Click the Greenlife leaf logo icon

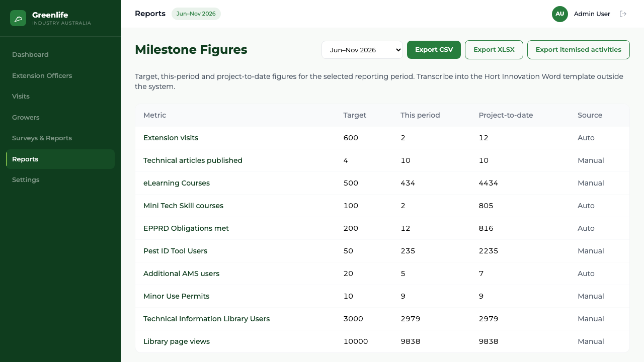18,18
